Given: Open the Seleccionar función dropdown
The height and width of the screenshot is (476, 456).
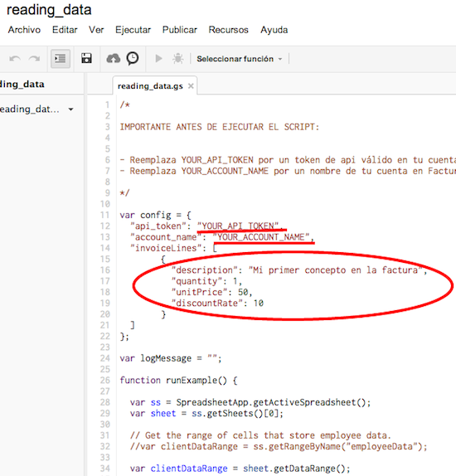Looking at the screenshot, I should click(240, 59).
